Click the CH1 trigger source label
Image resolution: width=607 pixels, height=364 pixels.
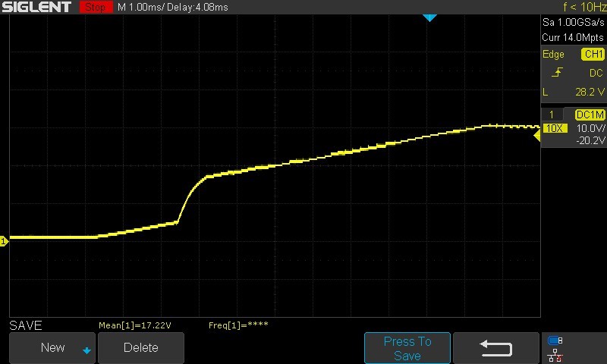click(593, 54)
